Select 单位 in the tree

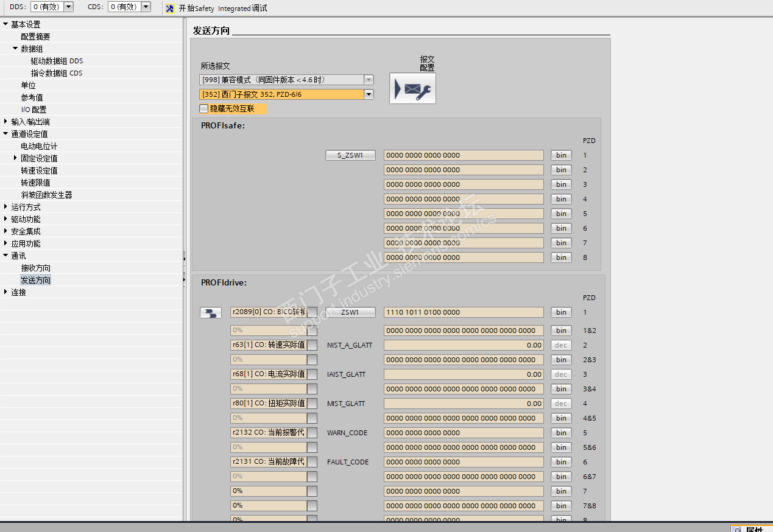click(x=28, y=85)
